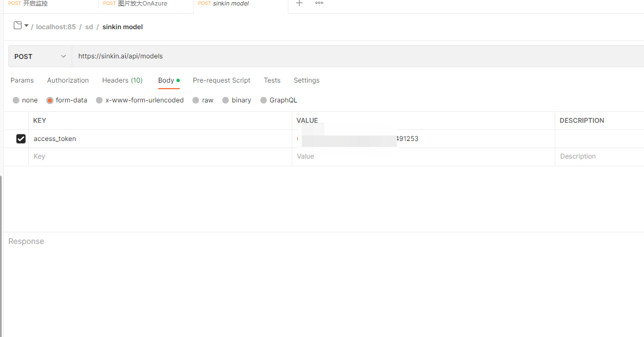Open the POST method dropdown
Viewport: 644px width, 337px height.
click(x=39, y=56)
